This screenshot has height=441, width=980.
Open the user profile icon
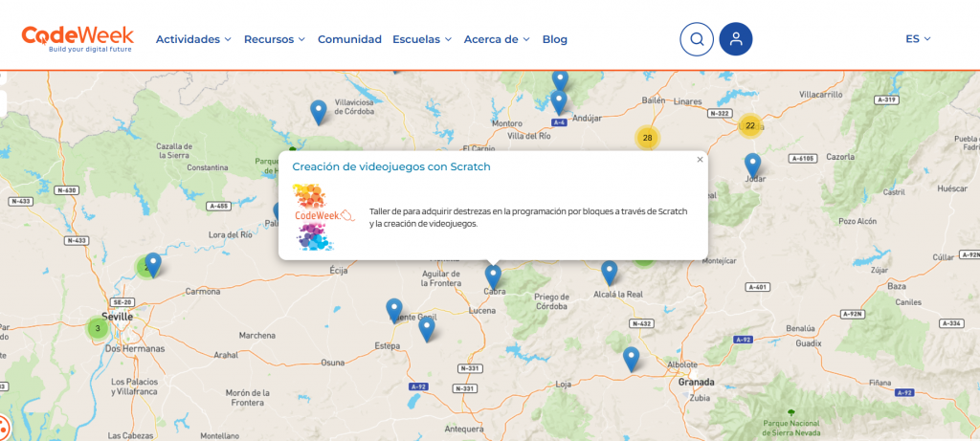pyautogui.click(x=736, y=39)
